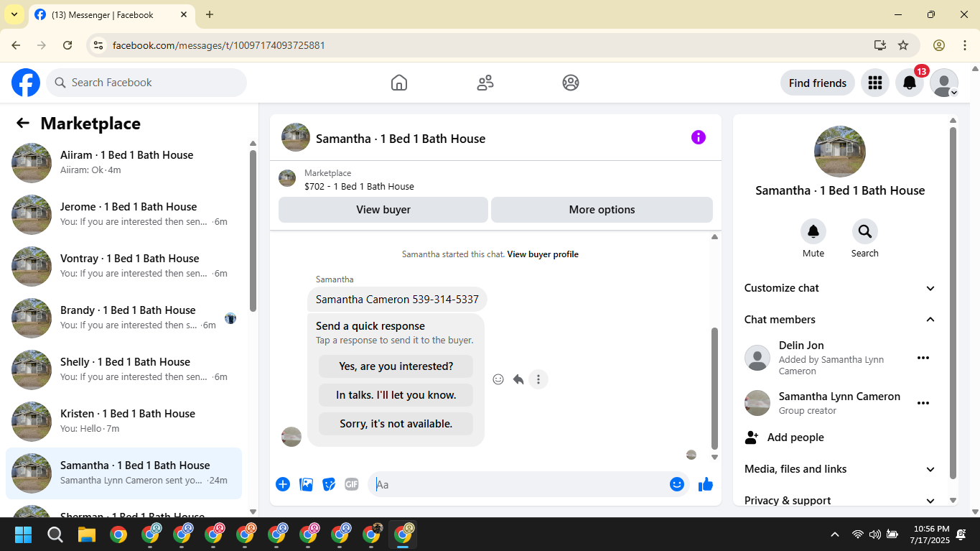
Task: Open the plus icon for more actions
Action: [x=283, y=484]
